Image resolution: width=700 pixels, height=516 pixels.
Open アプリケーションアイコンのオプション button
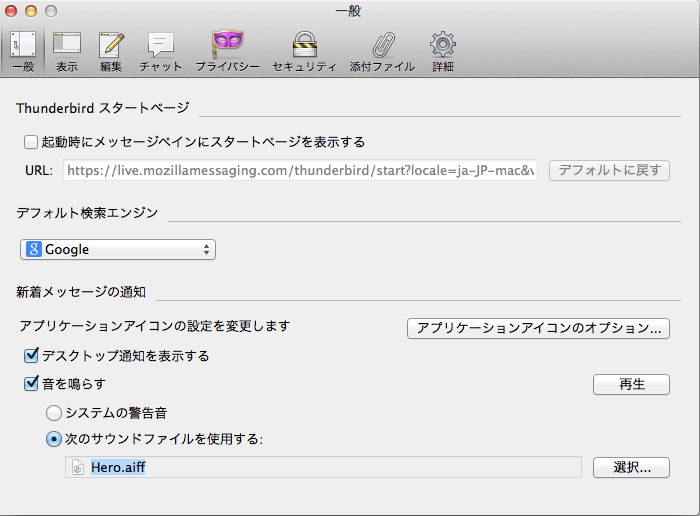538,328
